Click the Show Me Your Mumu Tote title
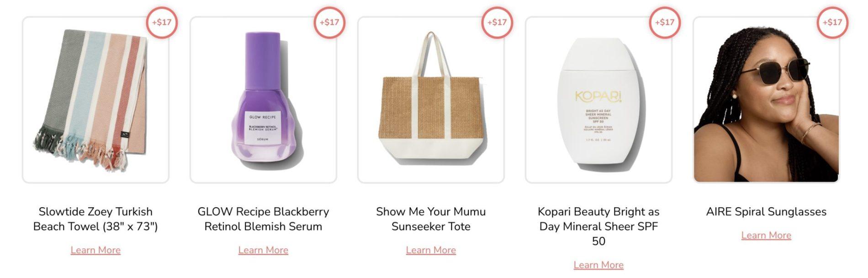 click(x=431, y=219)
